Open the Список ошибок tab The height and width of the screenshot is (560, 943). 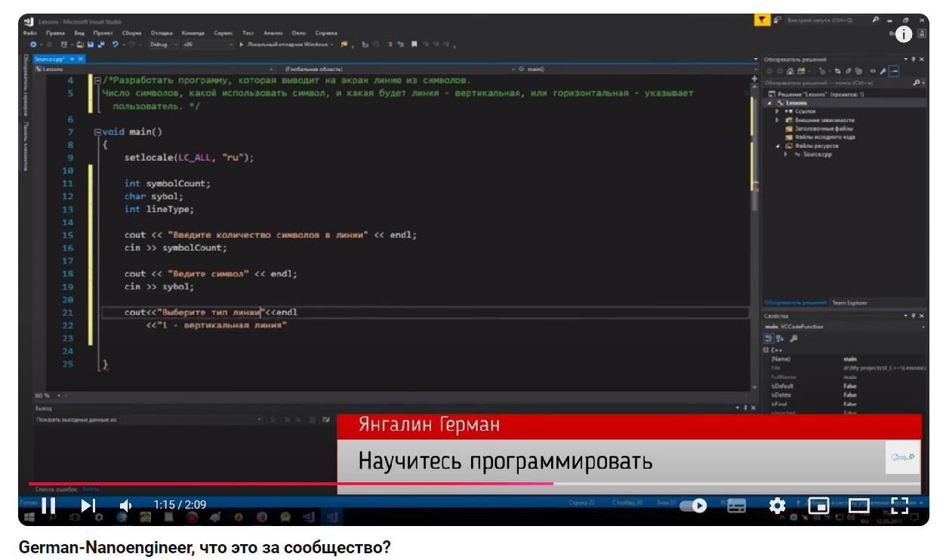coord(57,489)
